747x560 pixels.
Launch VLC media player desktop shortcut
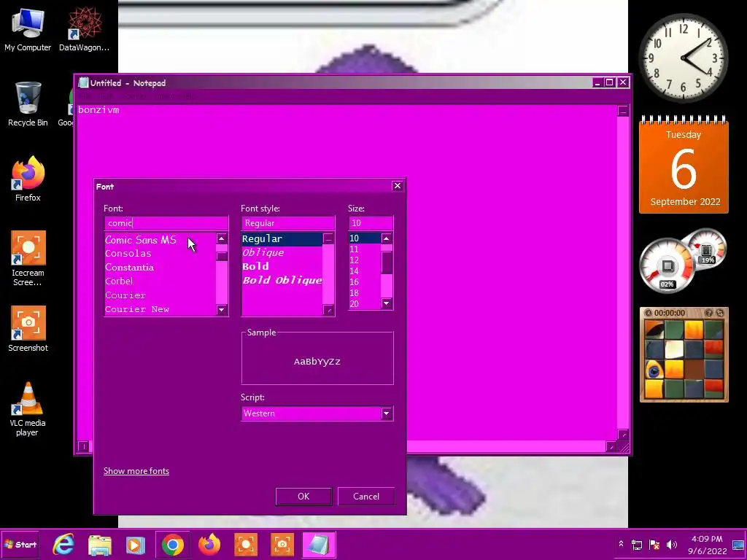click(x=28, y=408)
